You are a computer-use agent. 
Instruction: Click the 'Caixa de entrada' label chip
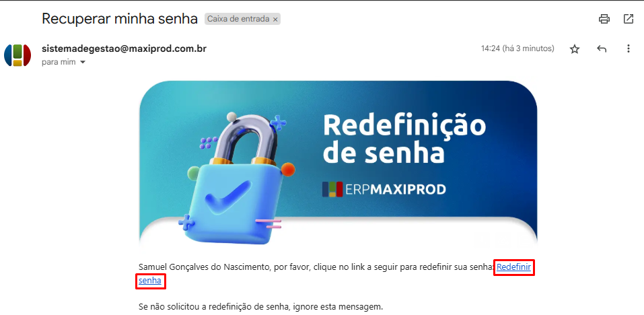pyautogui.click(x=238, y=19)
